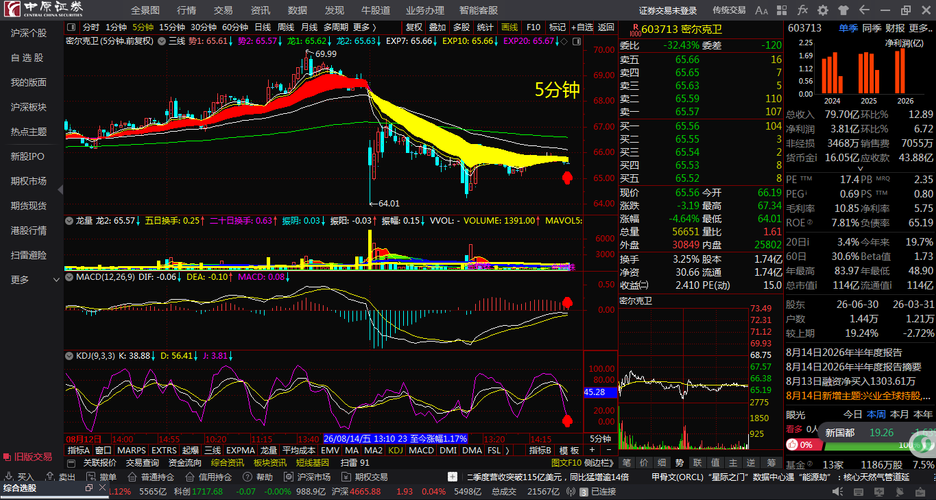The width and height of the screenshot is (936, 500).
Task: Open the 行情 menu
Action: pyautogui.click(x=187, y=10)
